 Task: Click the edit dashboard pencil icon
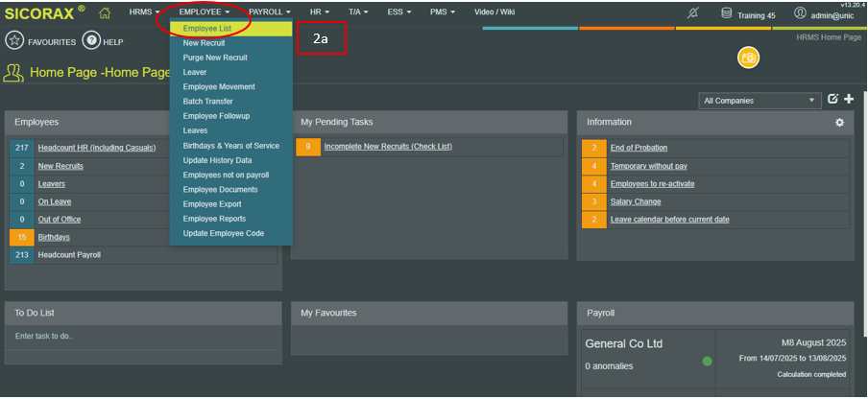[x=832, y=99]
